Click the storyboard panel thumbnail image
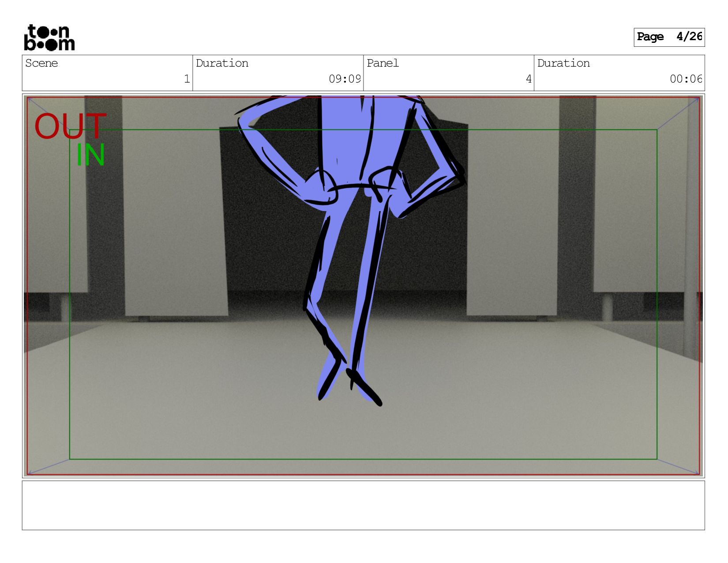 pos(363,286)
